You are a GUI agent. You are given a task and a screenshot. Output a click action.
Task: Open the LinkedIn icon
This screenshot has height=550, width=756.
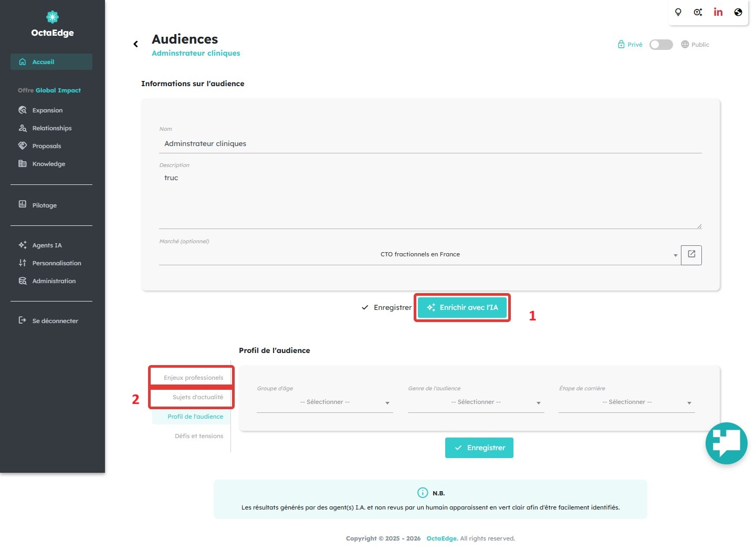tap(718, 12)
